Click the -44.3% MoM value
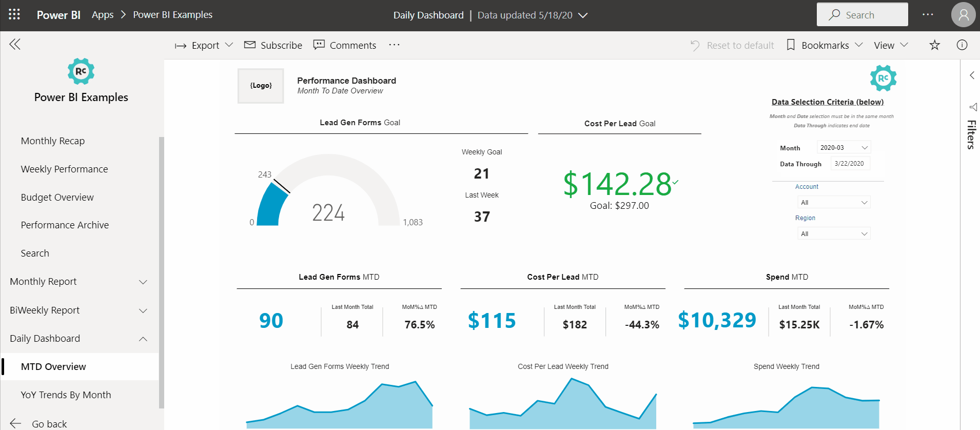 point(642,325)
